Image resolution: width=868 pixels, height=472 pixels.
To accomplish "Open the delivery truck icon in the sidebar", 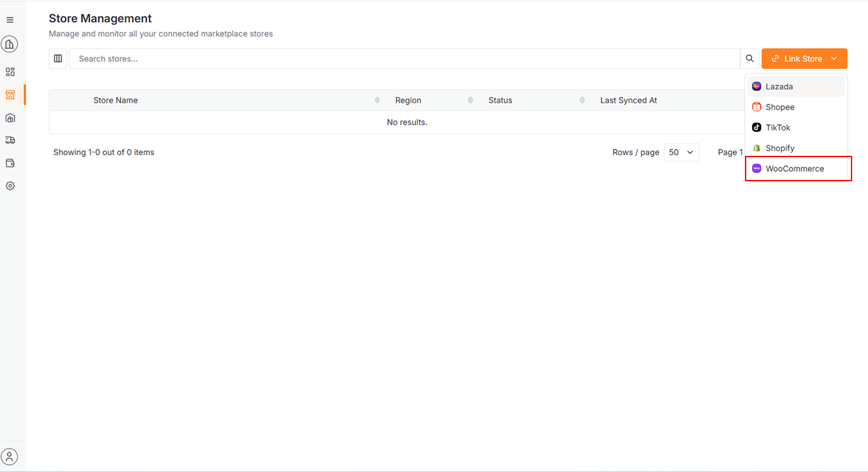I will pos(10,140).
